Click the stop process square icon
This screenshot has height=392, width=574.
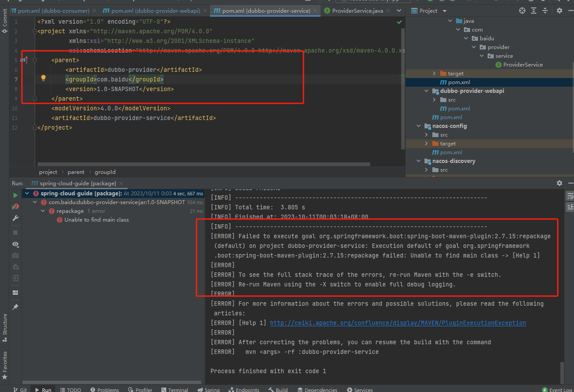pos(15,233)
